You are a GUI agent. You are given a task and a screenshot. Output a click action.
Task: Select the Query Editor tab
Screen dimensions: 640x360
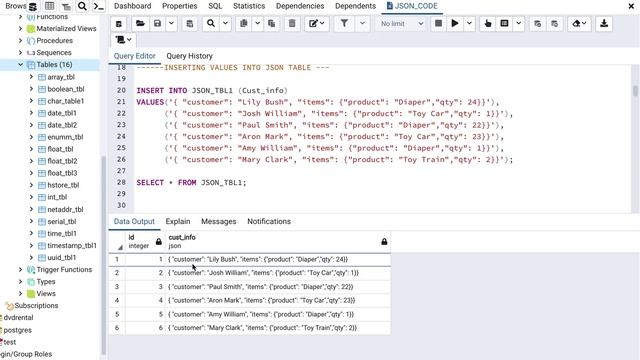click(135, 56)
